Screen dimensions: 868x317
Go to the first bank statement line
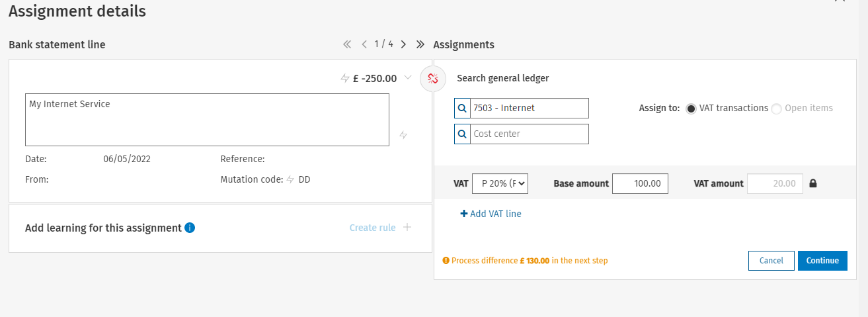coord(347,44)
